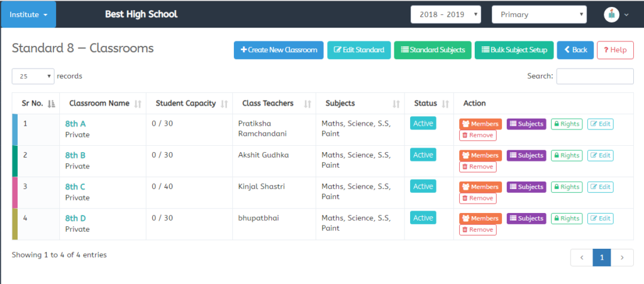The height and width of the screenshot is (284, 644).
Task: Open the user profile avatar menu
Action: pos(611,14)
